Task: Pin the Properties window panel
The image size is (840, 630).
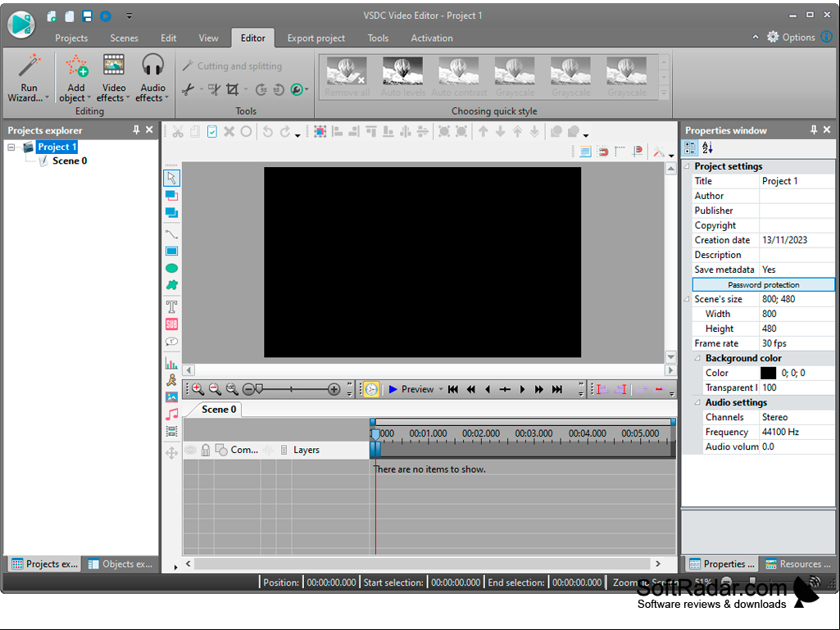Action: pyautogui.click(x=814, y=129)
